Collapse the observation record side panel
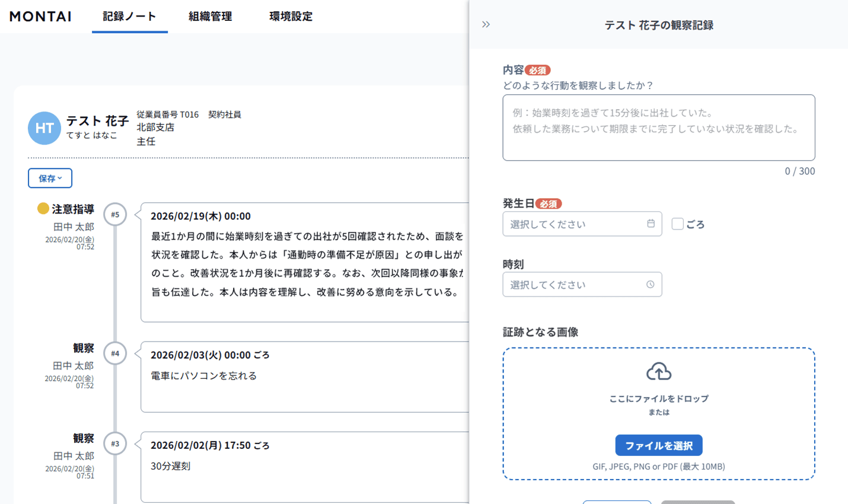Image resolution: width=848 pixels, height=504 pixels. coord(486,24)
